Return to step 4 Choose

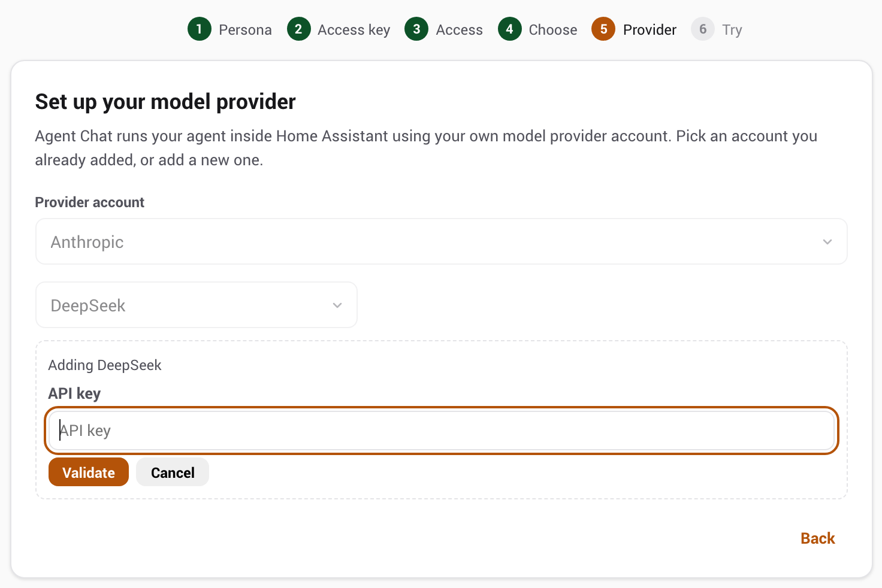(x=537, y=29)
